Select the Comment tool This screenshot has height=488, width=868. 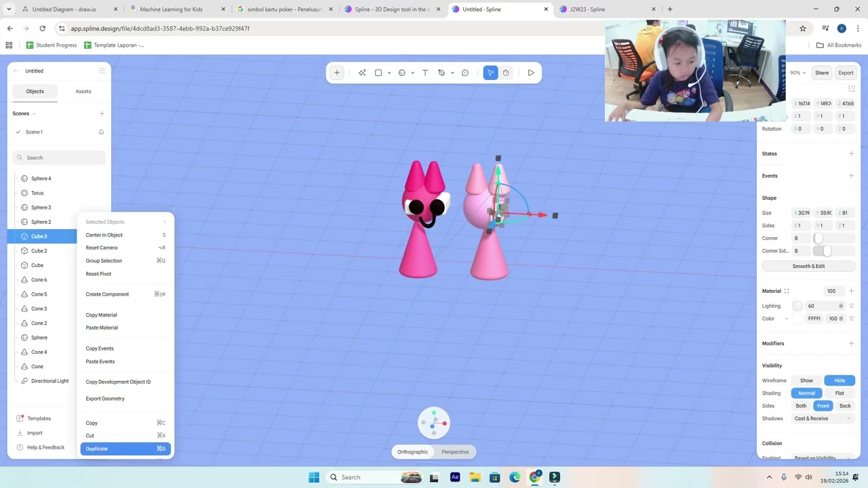[x=465, y=73]
